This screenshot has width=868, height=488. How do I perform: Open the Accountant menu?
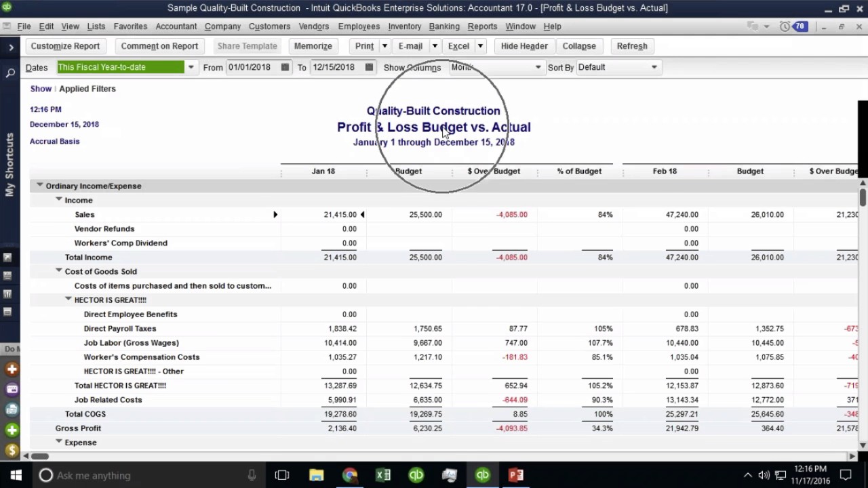point(176,26)
